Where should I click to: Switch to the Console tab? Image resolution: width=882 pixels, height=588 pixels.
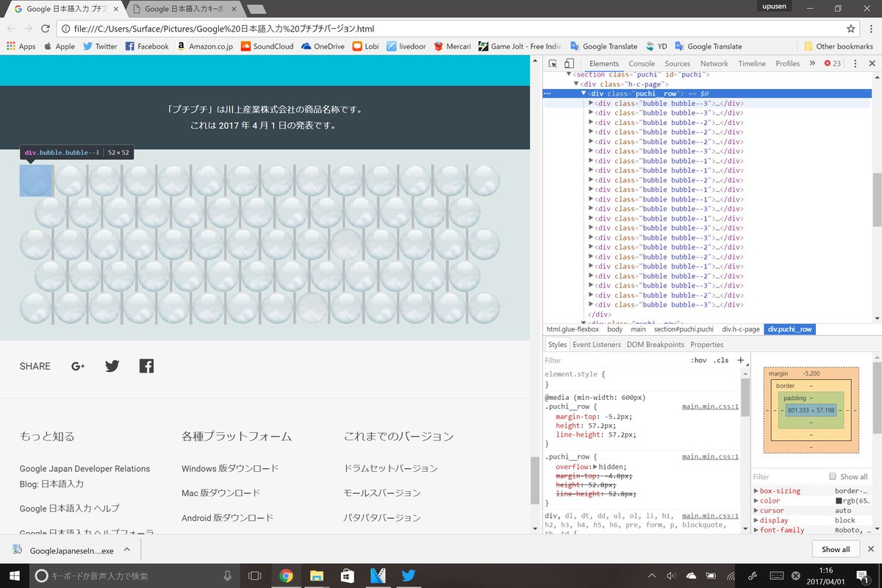coord(642,63)
